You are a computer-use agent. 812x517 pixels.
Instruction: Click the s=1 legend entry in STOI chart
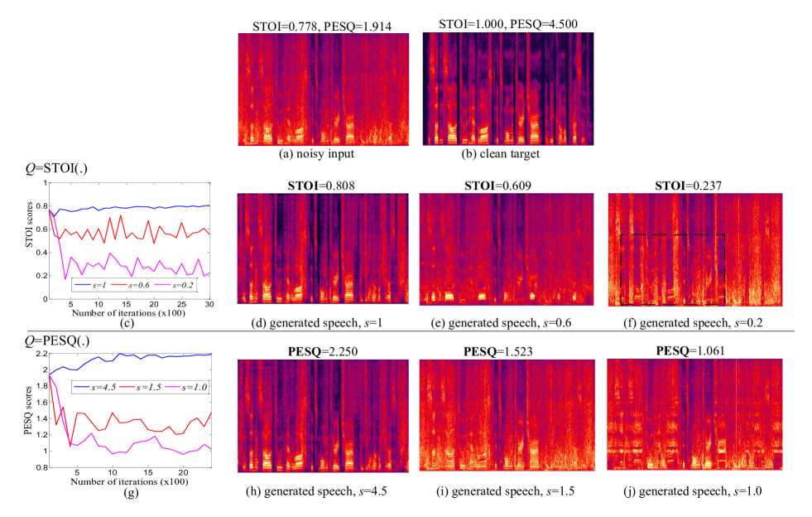[x=91, y=285]
